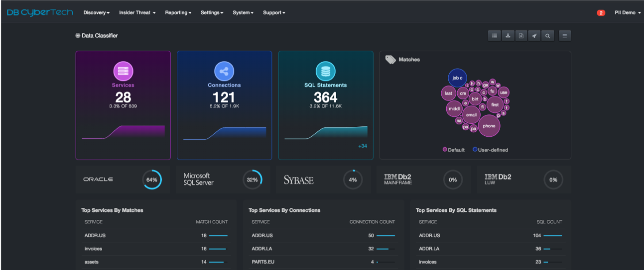Screen dimensions: 644x270
Task: Toggle the Default legend item
Action: [453, 150]
